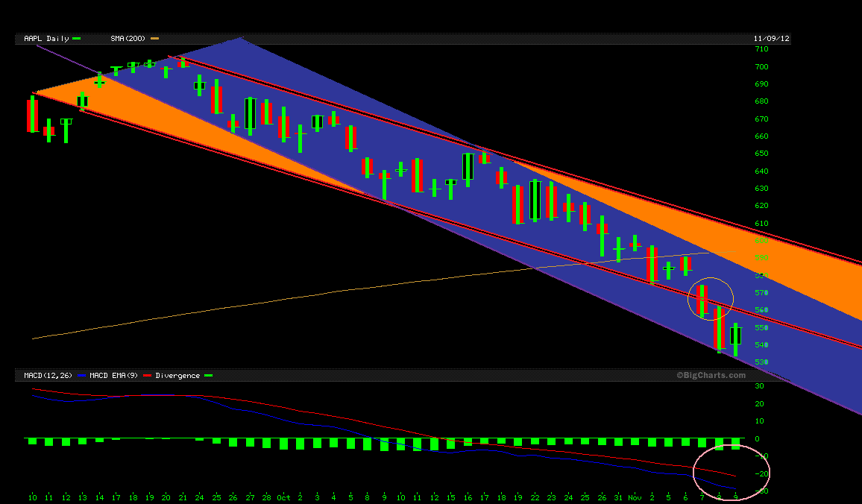The image size is (862, 504).
Task: Click the 670 price axis label
Action: click(x=761, y=119)
